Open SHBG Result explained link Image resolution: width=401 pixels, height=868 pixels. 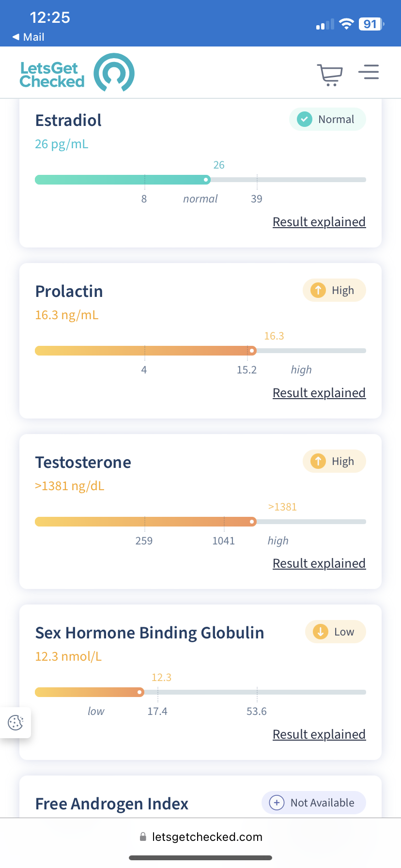pyautogui.click(x=319, y=734)
